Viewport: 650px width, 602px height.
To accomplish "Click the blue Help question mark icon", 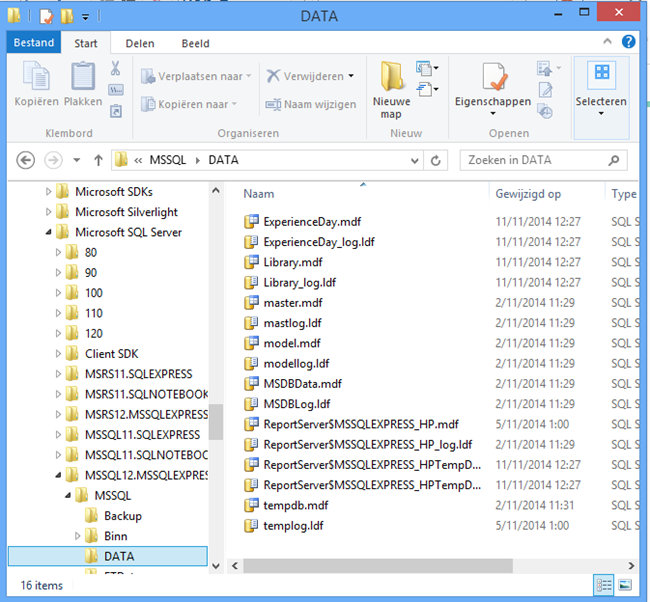I will pos(628,41).
